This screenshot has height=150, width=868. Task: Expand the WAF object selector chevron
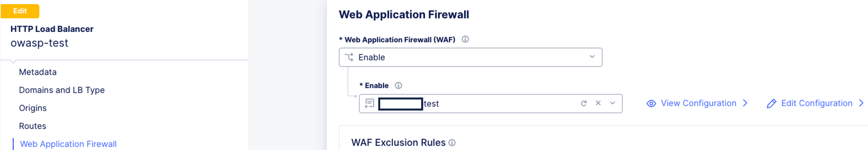coord(613,103)
